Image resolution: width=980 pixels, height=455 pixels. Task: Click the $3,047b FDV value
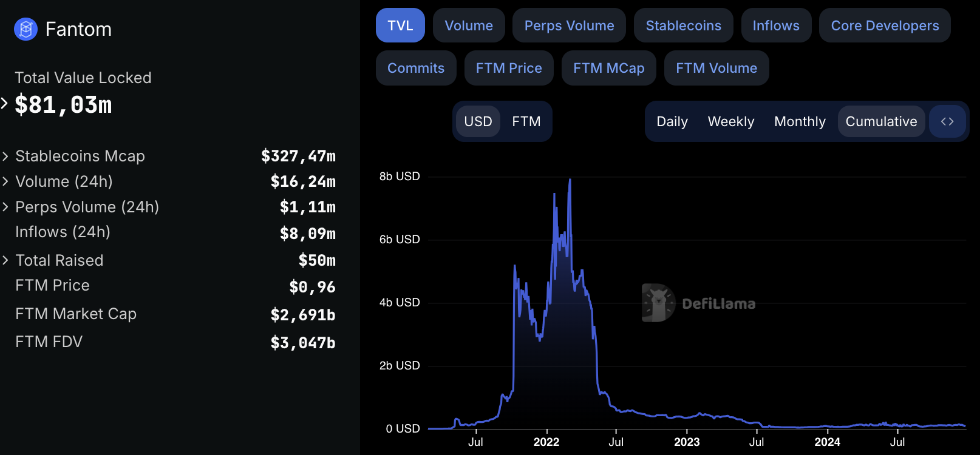pos(303,343)
